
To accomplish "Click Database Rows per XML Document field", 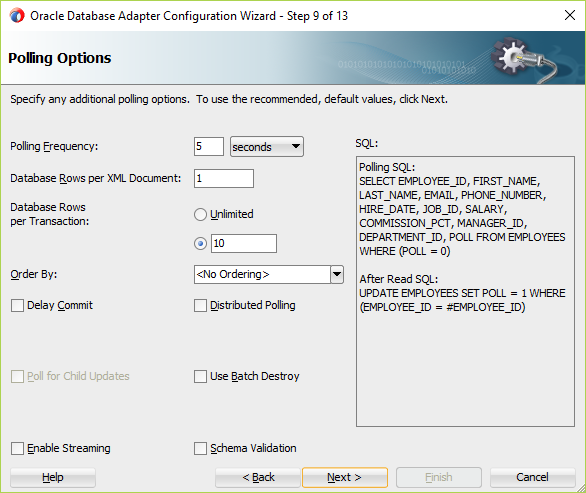I will point(223,178).
